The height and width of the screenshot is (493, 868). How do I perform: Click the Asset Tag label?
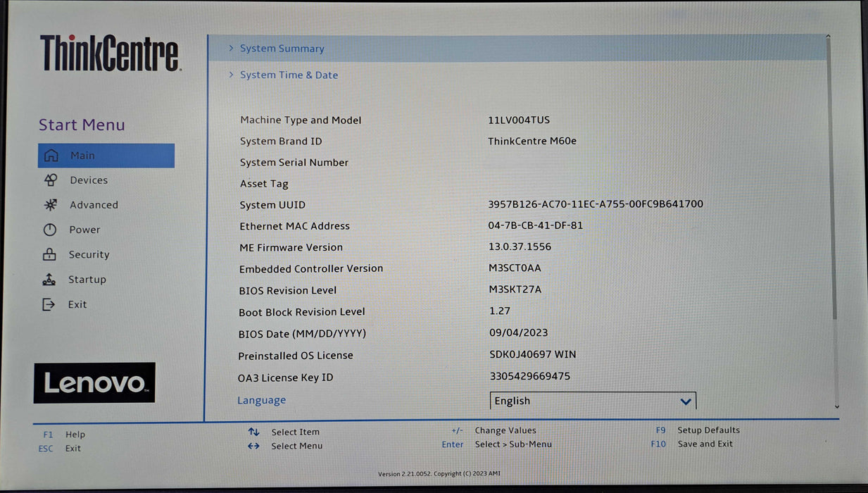pos(264,184)
